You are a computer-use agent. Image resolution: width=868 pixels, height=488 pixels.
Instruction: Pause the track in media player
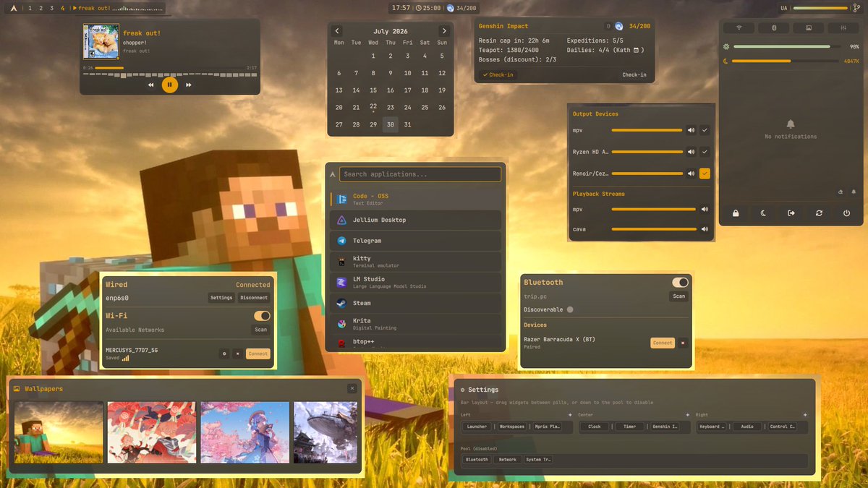click(x=169, y=85)
